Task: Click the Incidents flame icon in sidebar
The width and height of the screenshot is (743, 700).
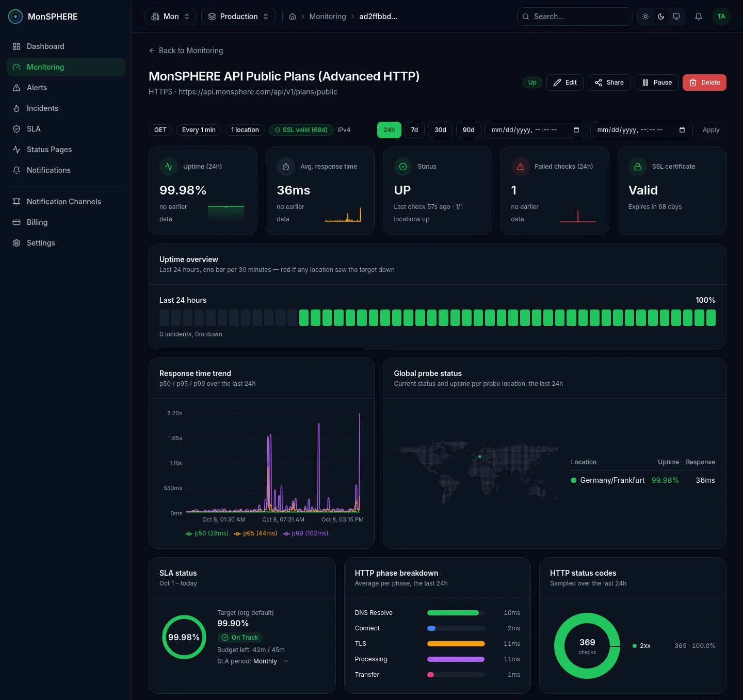Action: coord(17,108)
